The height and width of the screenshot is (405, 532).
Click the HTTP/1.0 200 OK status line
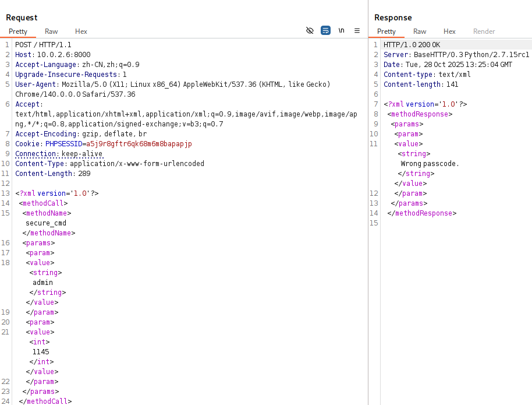tap(412, 44)
